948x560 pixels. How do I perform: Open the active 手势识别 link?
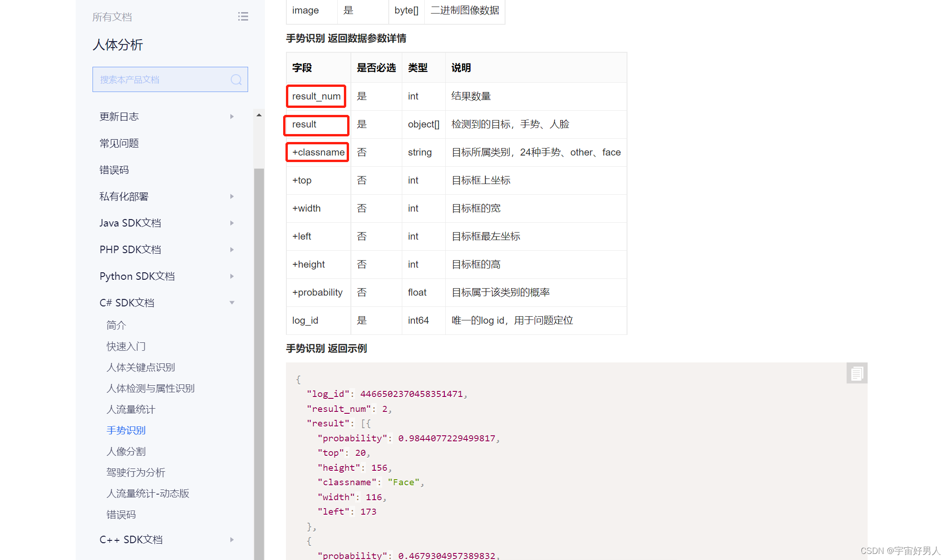point(126,430)
